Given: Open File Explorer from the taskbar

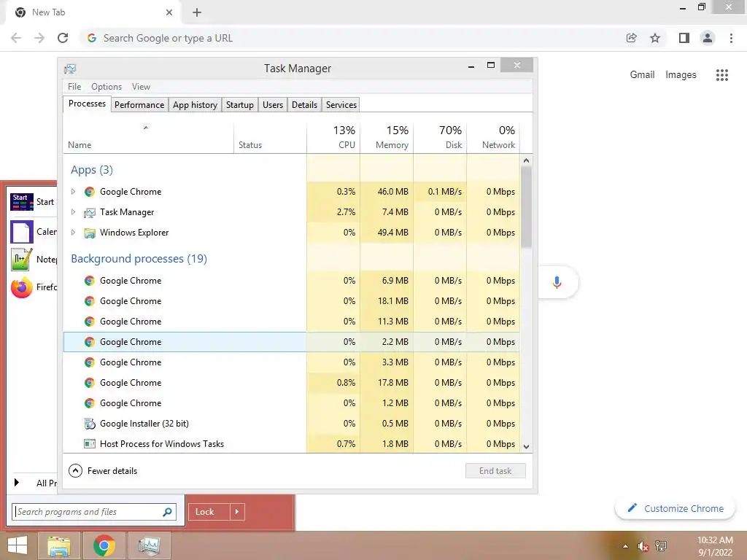Looking at the screenshot, I should [x=59, y=545].
